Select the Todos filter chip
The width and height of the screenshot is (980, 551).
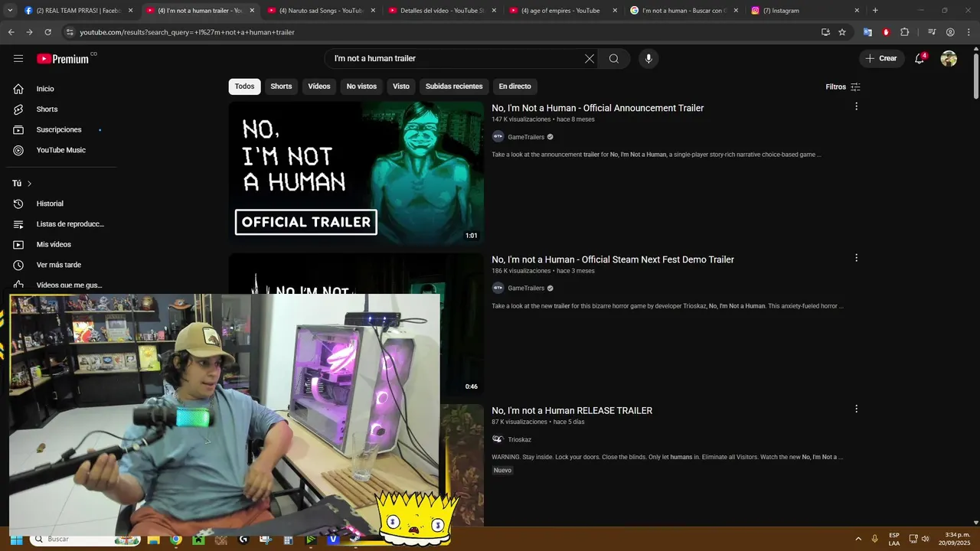244,86
